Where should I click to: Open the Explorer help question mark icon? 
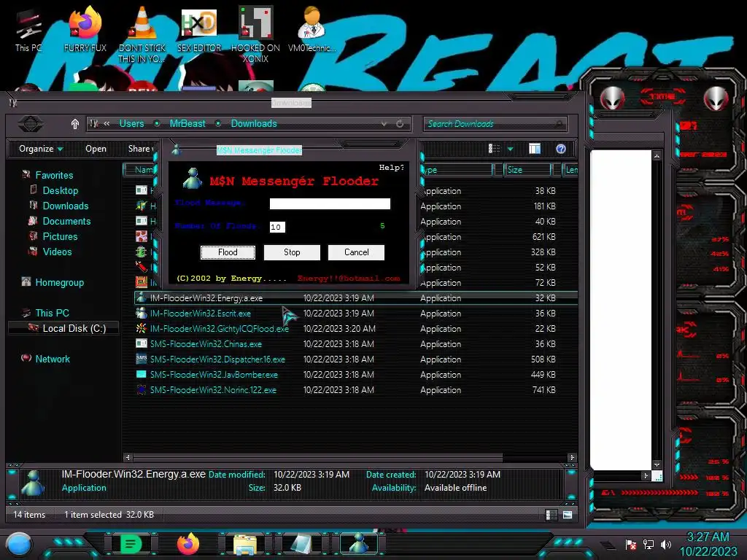(x=561, y=149)
